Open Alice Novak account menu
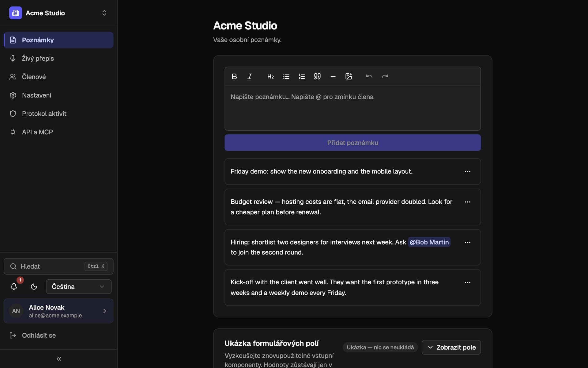 click(x=58, y=311)
